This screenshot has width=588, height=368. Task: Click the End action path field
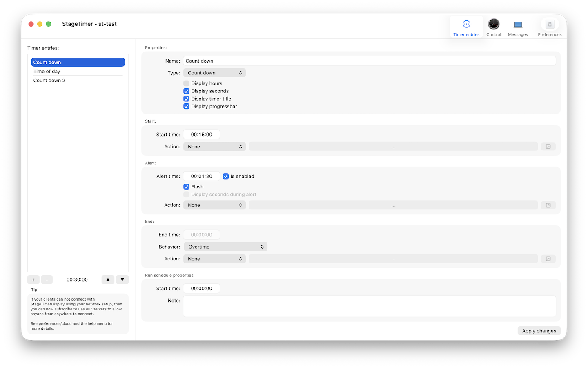tap(393, 259)
